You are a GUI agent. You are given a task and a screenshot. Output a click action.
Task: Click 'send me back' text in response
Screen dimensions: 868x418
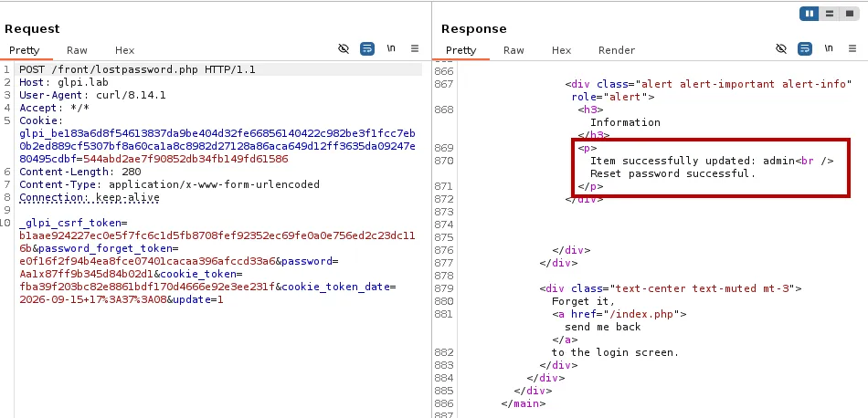[602, 326]
